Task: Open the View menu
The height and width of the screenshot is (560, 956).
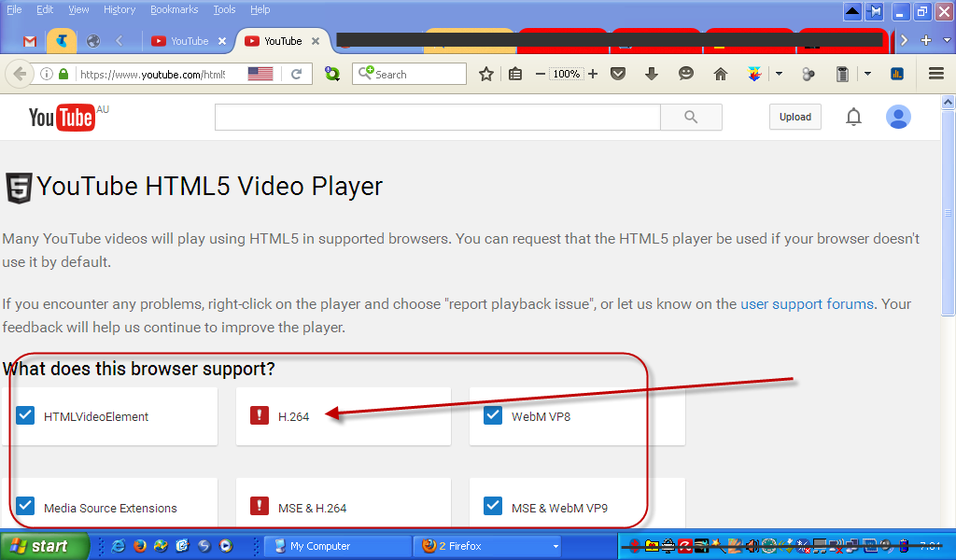Action: coord(78,9)
